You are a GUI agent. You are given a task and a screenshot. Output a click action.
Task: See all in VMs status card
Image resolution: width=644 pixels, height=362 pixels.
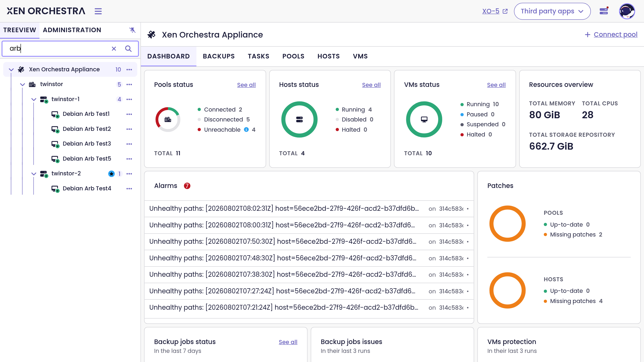click(496, 85)
